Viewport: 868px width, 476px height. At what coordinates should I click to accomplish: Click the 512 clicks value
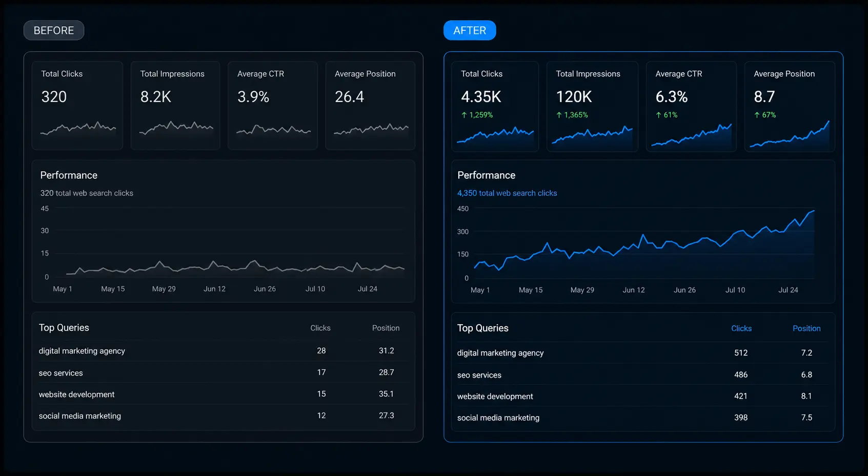741,353
